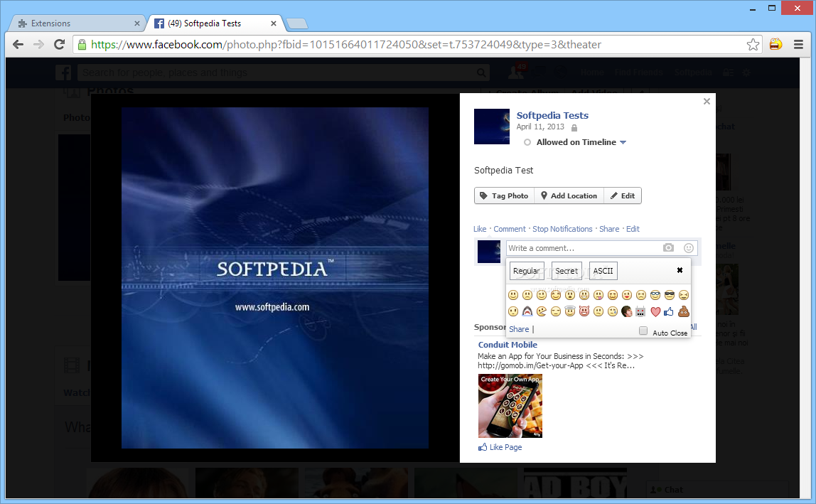The width and height of the screenshot is (816, 504).
Task: Click the privacy lock icon near date
Action: click(x=574, y=127)
